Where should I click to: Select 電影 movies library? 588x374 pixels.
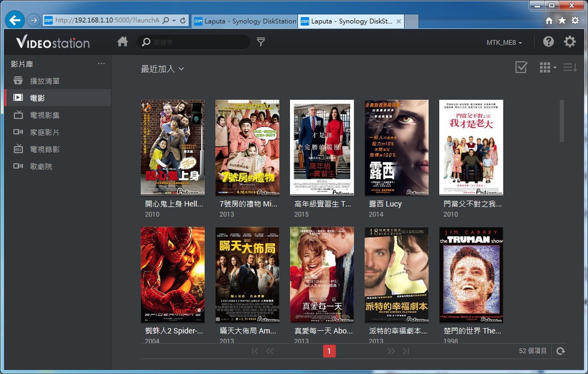click(58, 98)
